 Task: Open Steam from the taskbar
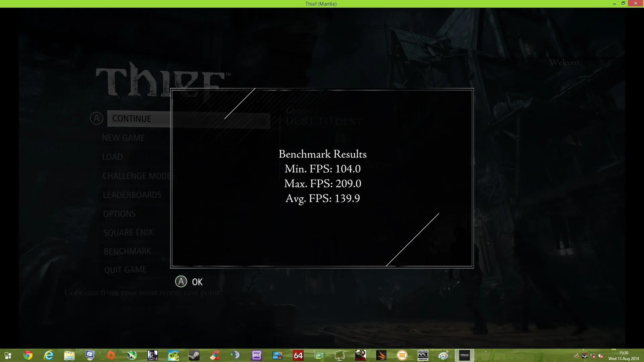(x=194, y=355)
